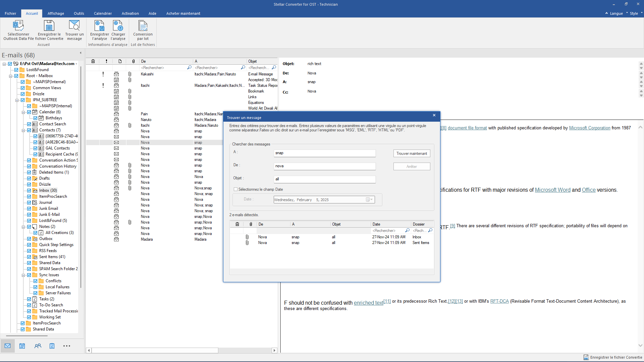644x362 pixels.
Task: Collapse the E-mails folder pane arrow
Action: tap(80, 53)
